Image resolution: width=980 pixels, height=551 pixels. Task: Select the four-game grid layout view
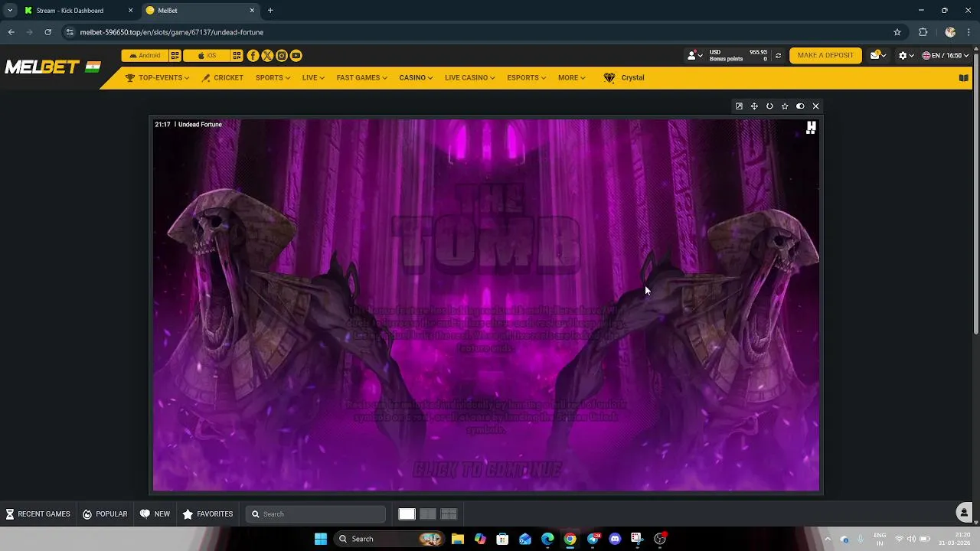click(449, 514)
